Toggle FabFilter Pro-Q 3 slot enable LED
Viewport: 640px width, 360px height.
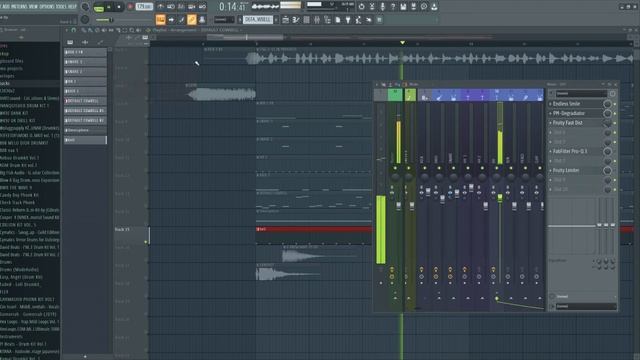pos(615,151)
